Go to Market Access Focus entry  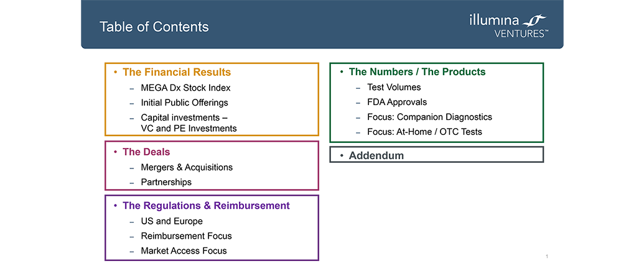pyautogui.click(x=184, y=250)
